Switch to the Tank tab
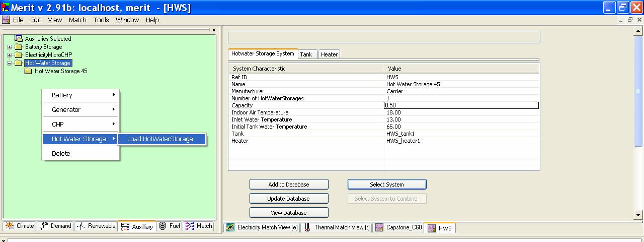The width and height of the screenshot is (644, 242). [306, 54]
